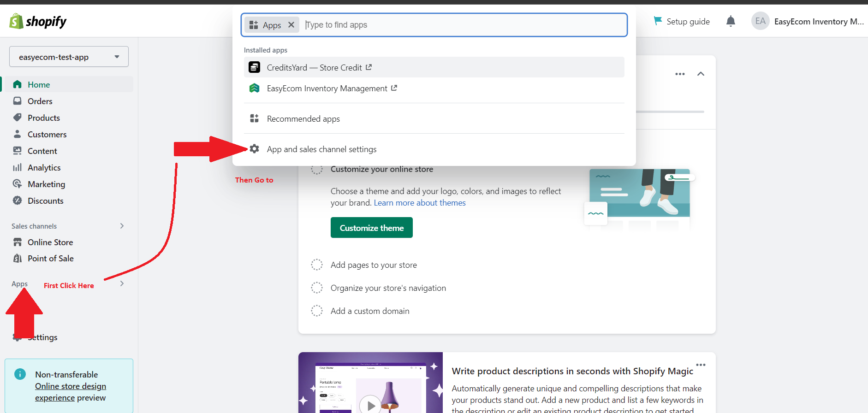Open notifications bell

pyautogui.click(x=731, y=21)
